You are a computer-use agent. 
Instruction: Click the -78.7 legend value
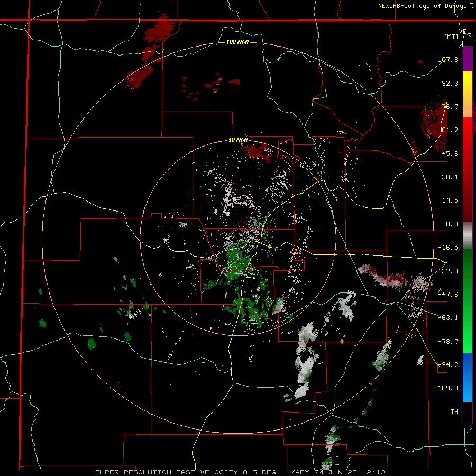pyautogui.click(x=448, y=342)
